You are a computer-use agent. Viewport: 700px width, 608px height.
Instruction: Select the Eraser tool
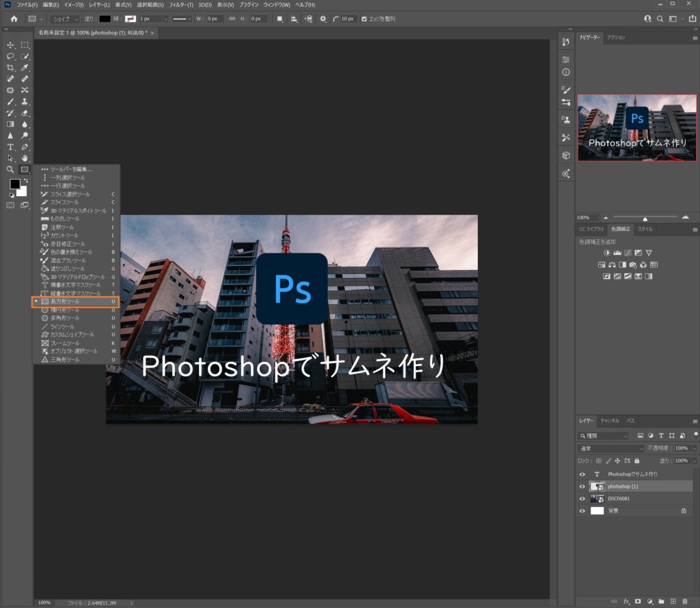coord(25,113)
